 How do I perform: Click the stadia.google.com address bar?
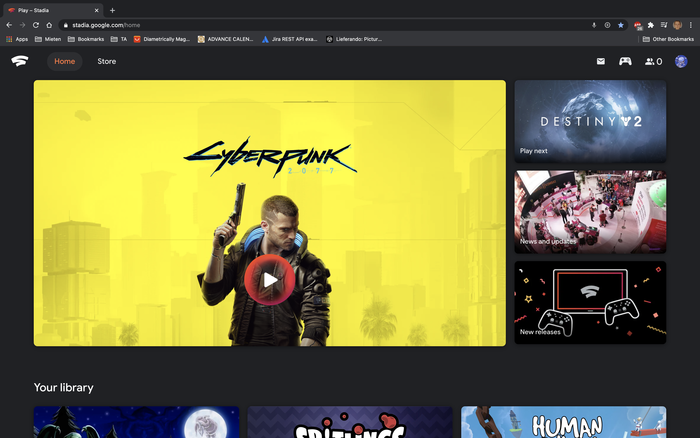[x=300, y=24]
